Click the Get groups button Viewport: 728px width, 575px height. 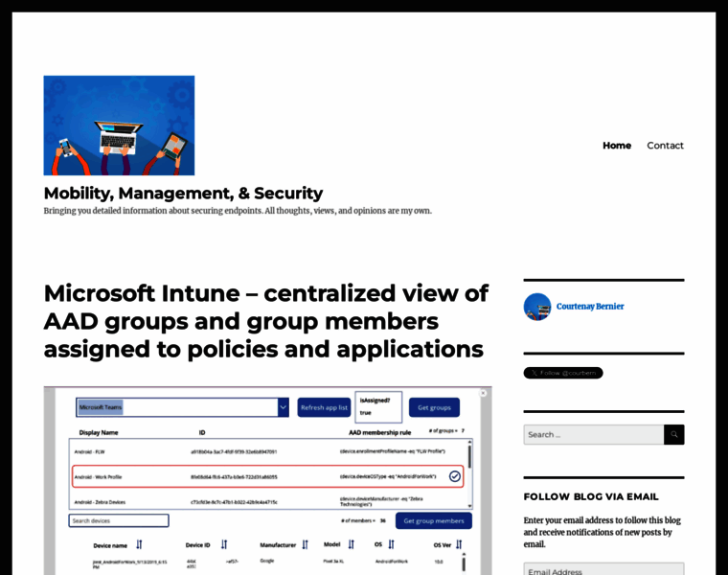(434, 407)
